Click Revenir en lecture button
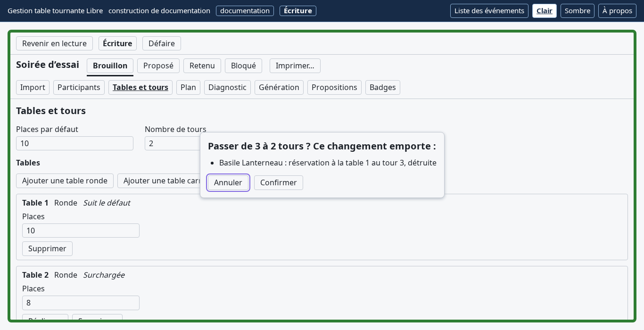This screenshot has height=330, width=644. [x=55, y=43]
